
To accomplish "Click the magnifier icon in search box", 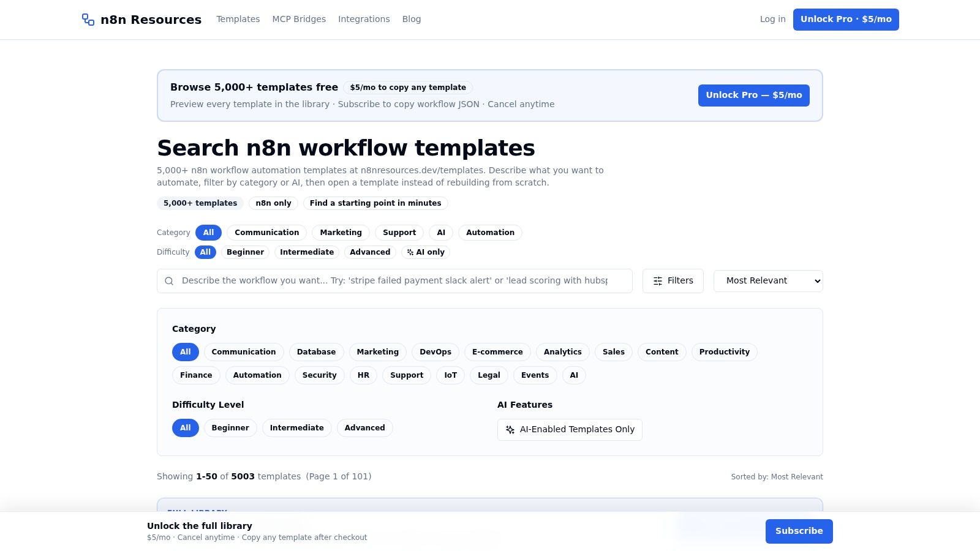I will [169, 281].
